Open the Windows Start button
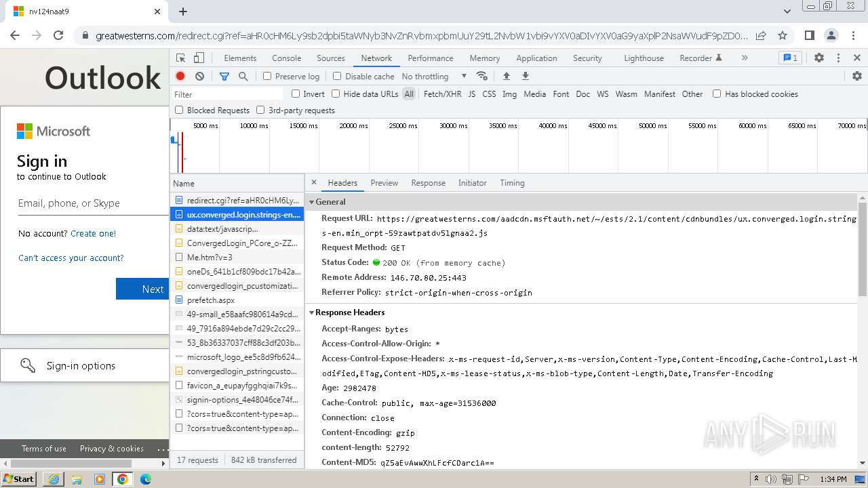Image resolution: width=868 pixels, height=488 pixels. click(x=19, y=479)
